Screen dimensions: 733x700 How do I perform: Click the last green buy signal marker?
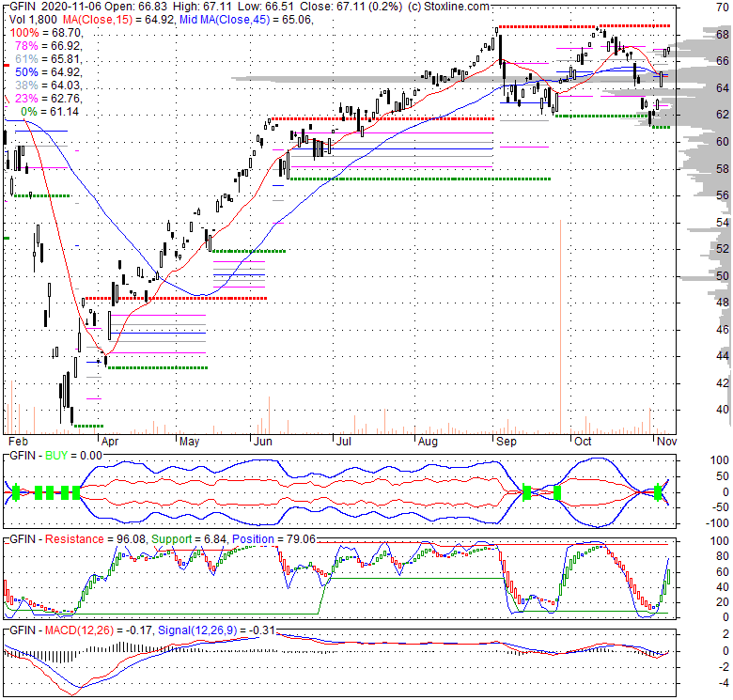pyautogui.click(x=658, y=491)
